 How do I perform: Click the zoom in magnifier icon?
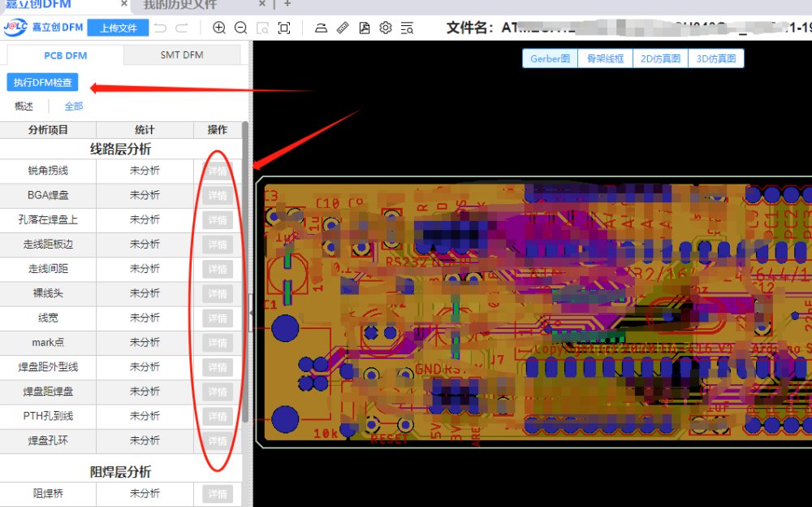tap(219, 28)
